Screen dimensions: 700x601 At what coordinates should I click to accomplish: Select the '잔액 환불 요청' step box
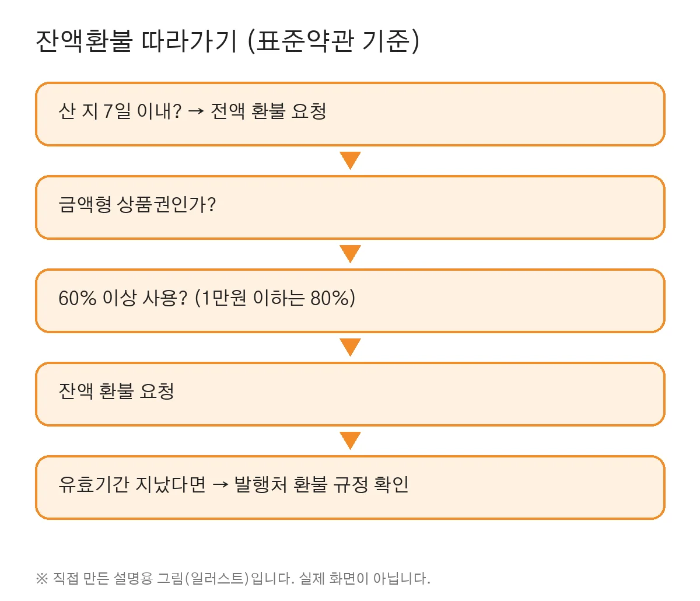click(x=350, y=394)
